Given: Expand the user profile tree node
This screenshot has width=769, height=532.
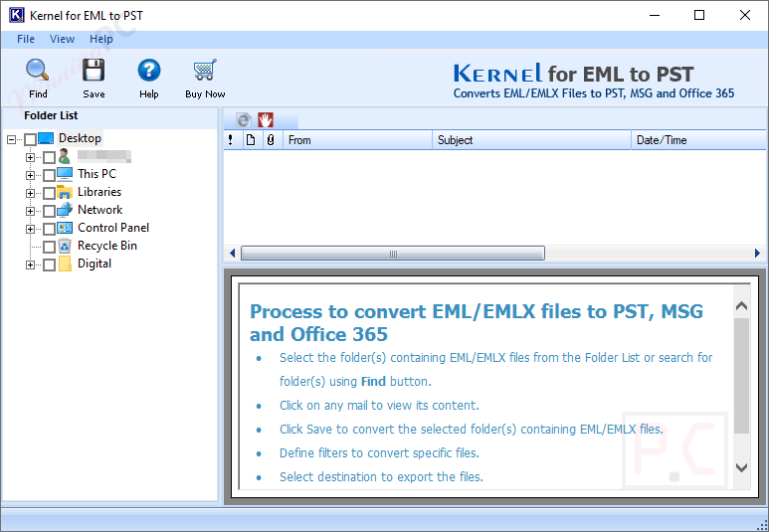Looking at the screenshot, I should pyautogui.click(x=31, y=157).
